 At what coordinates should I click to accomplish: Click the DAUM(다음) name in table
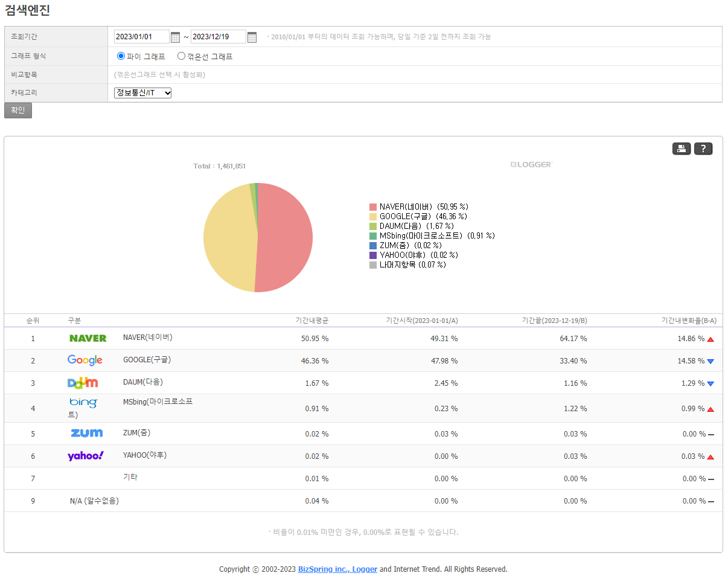pyautogui.click(x=143, y=382)
